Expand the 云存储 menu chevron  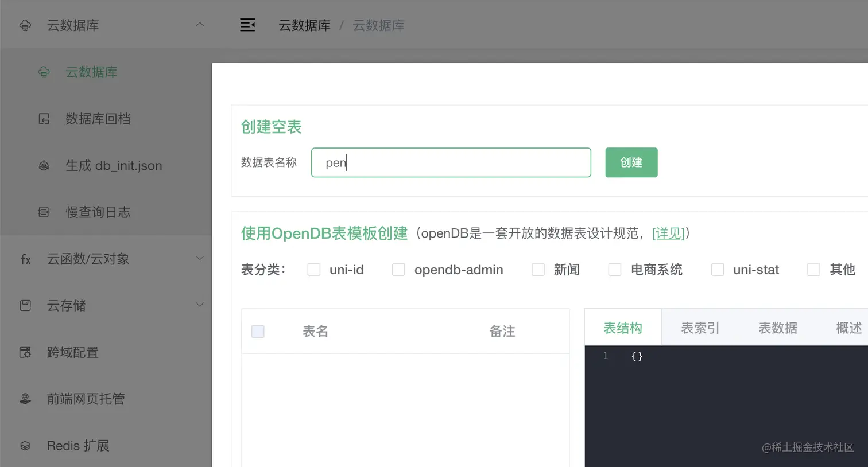[x=200, y=305]
